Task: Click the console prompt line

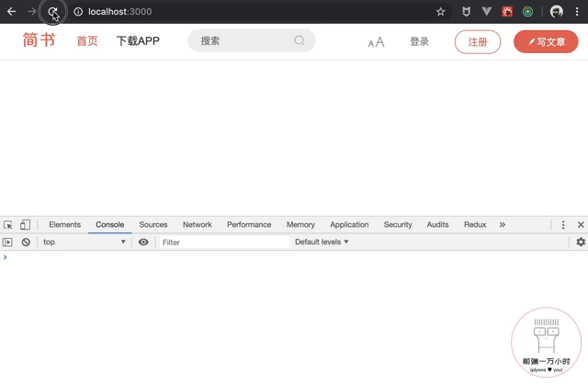Action: tap(294, 257)
